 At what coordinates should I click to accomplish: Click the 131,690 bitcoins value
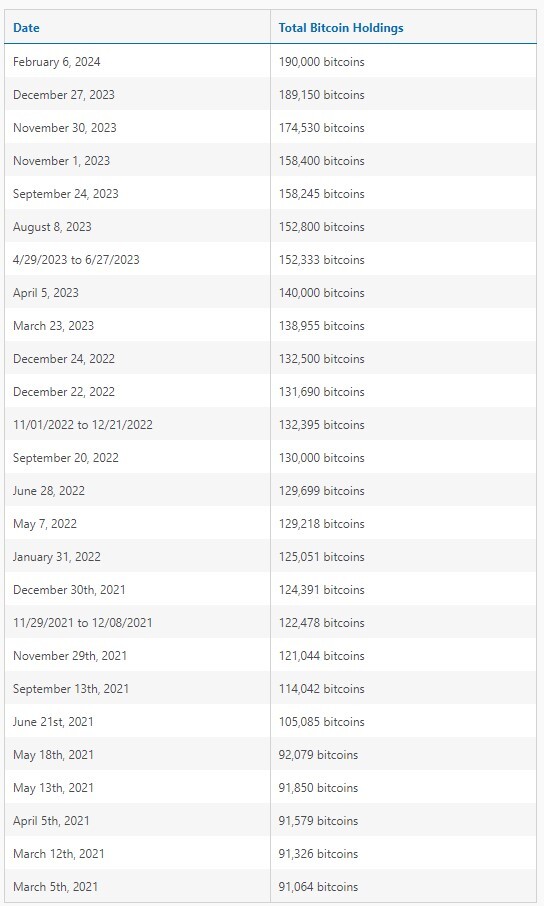[321, 391]
